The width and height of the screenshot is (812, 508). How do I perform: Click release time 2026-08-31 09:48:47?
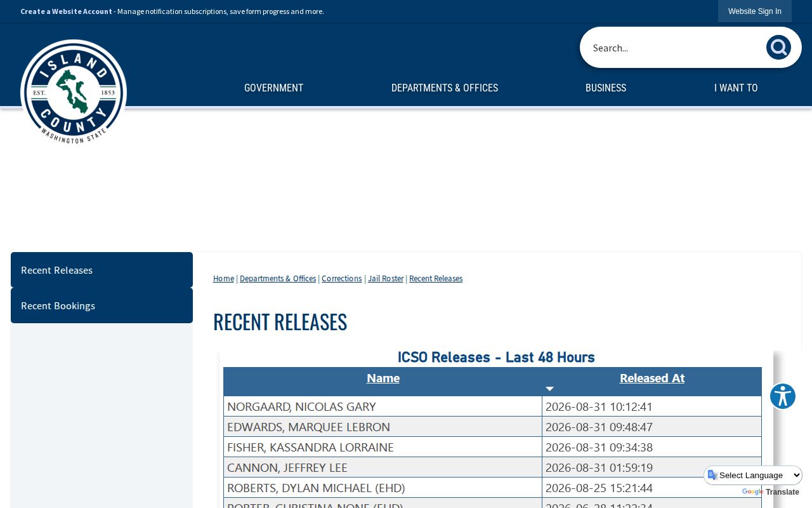coord(599,427)
